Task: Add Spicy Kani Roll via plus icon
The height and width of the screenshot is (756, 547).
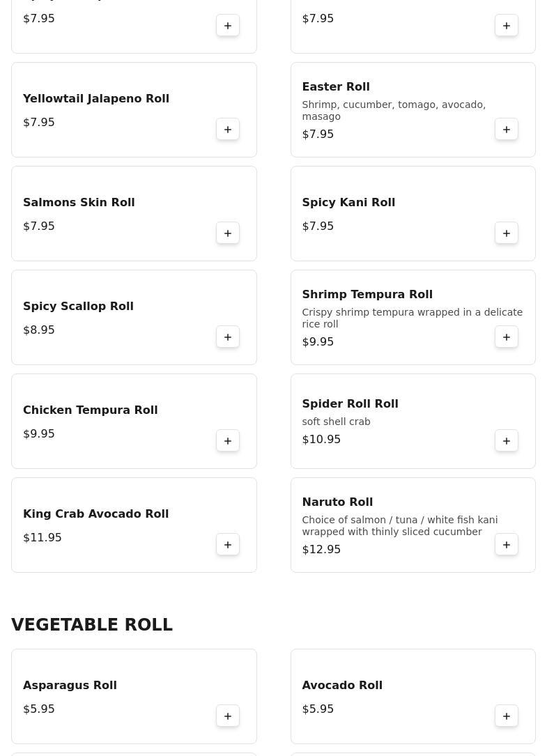Action: [x=507, y=233]
